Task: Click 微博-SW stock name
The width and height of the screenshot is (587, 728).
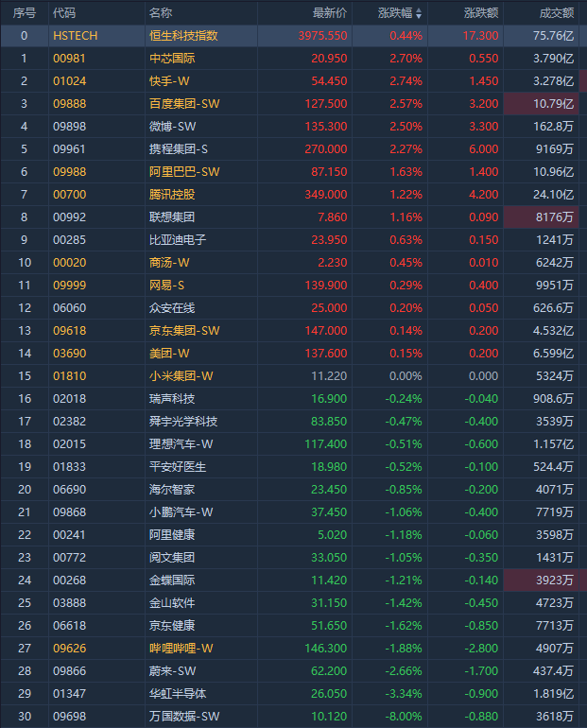Action: tap(173, 127)
